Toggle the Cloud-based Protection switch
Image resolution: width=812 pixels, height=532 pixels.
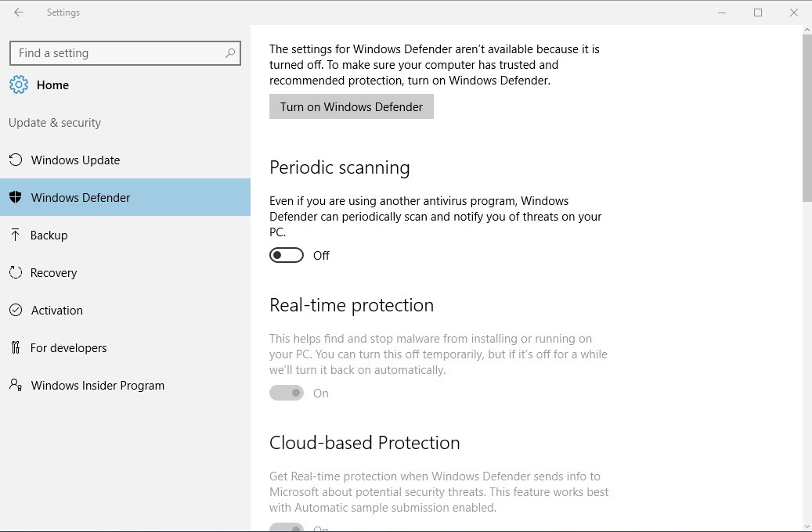[287, 528]
